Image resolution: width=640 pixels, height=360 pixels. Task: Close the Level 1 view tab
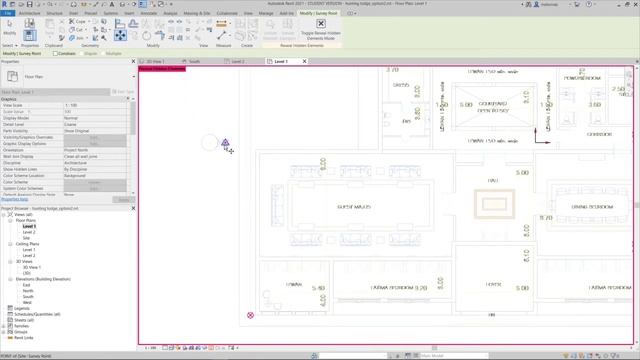tap(304, 61)
